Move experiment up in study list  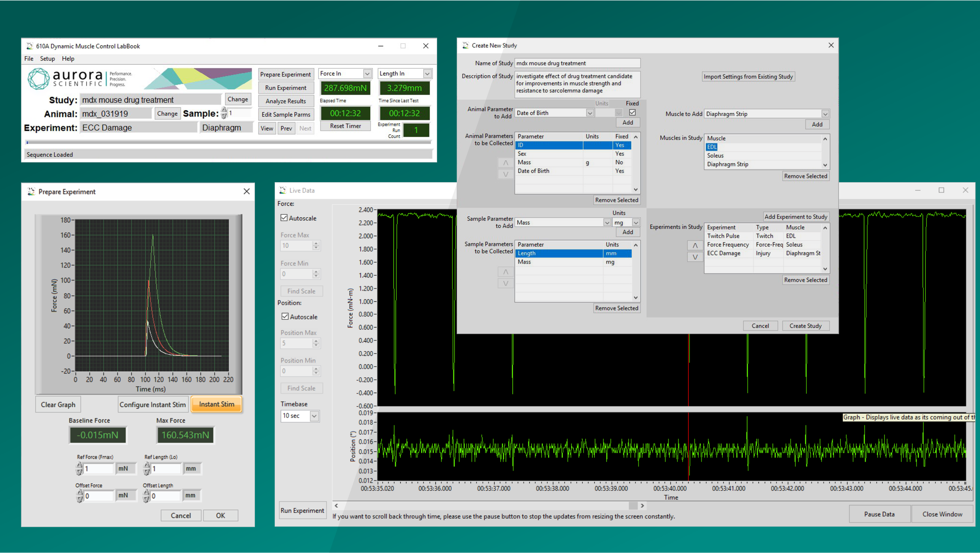(x=695, y=245)
